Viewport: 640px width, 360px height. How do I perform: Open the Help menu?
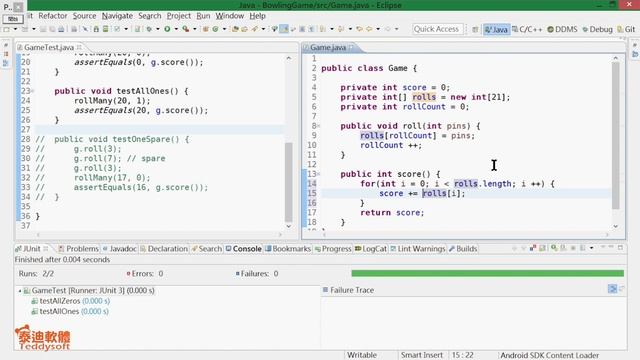pos(258,16)
